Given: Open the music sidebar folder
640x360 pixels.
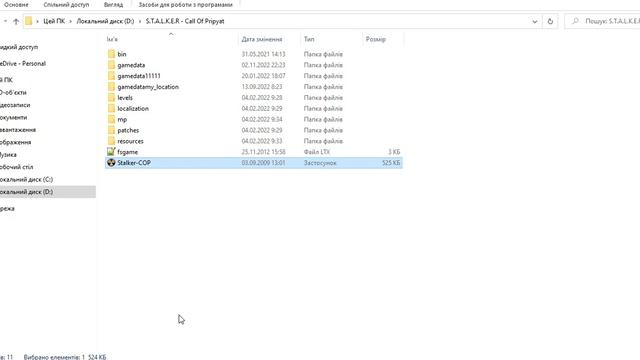Looking at the screenshot, I should (8, 155).
